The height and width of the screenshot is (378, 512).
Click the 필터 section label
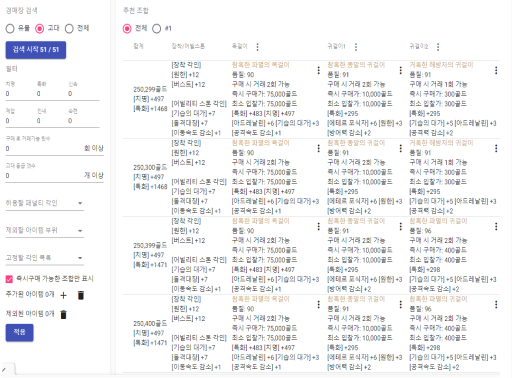coord(11,69)
